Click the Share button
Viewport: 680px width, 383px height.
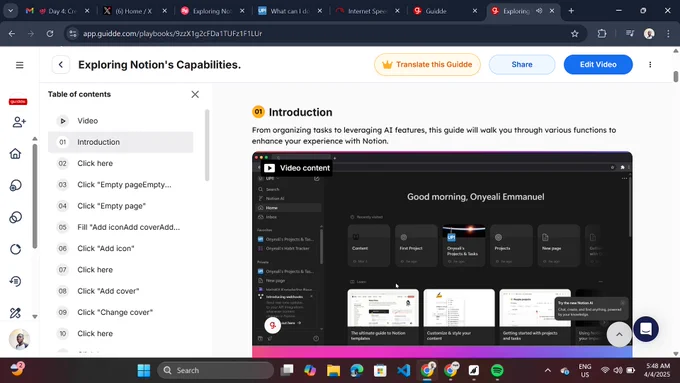pyautogui.click(x=522, y=65)
